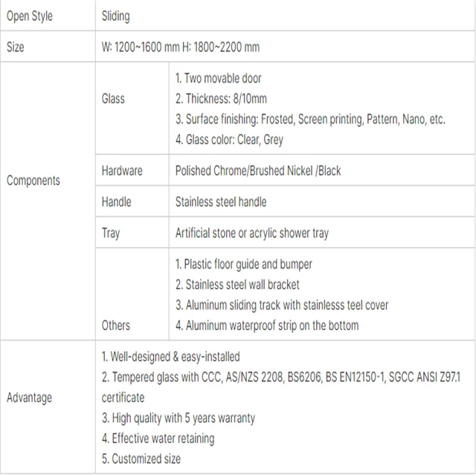Click the "Others" component label

tap(116, 325)
